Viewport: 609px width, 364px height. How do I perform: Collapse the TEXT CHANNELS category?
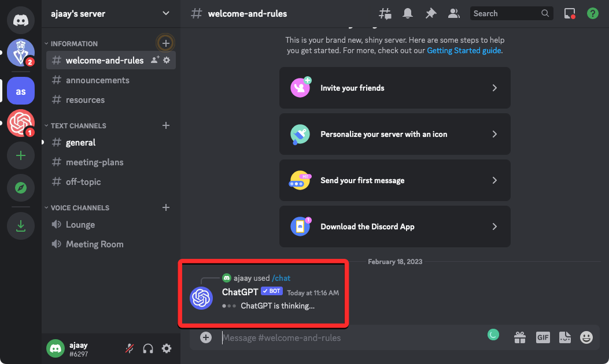(x=75, y=126)
